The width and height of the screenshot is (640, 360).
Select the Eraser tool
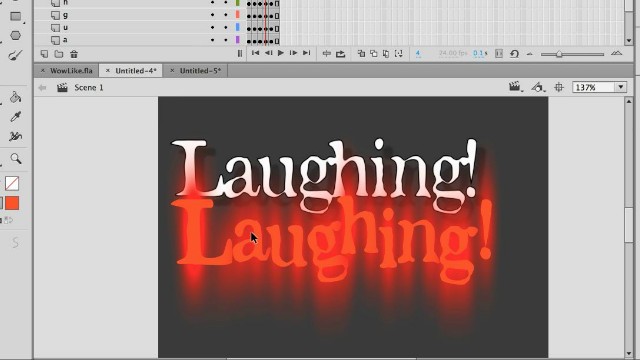[16, 136]
